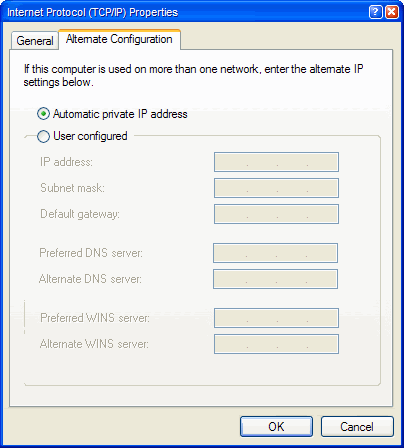Open the Alternate Configuration tab
The image size is (404, 448).
pyautogui.click(x=119, y=39)
